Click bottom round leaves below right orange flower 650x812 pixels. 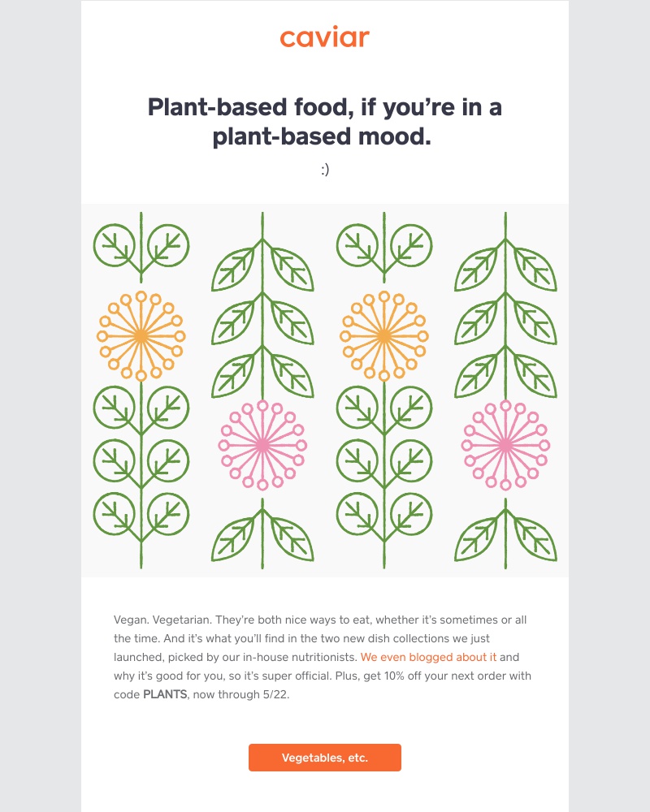click(383, 516)
